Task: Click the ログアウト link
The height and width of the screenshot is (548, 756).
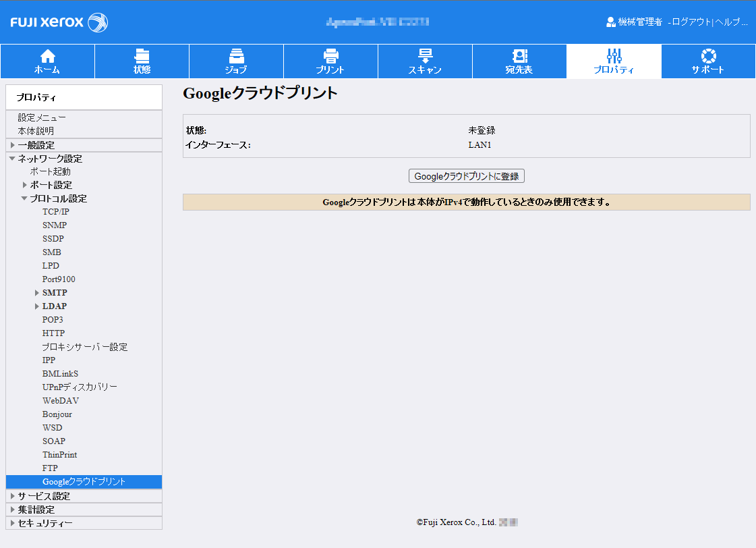Action: [691, 22]
